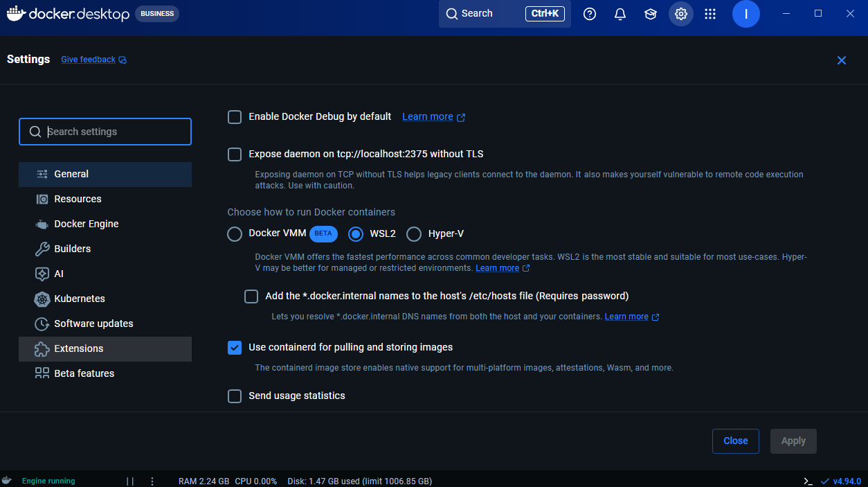Open Beta features settings
This screenshot has width=868, height=487.
click(105, 373)
